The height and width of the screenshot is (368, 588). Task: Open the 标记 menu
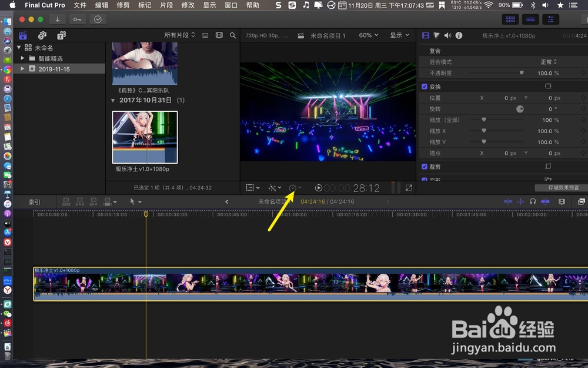145,5
